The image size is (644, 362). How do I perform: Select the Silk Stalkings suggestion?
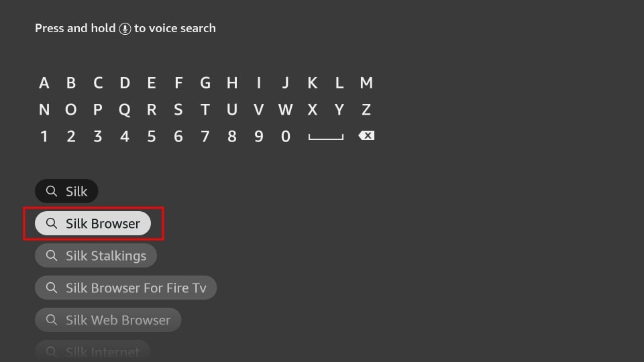point(96,255)
